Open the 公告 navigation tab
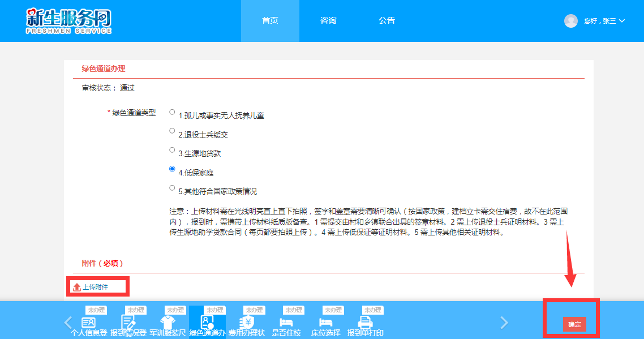The image size is (644, 339). tap(387, 21)
